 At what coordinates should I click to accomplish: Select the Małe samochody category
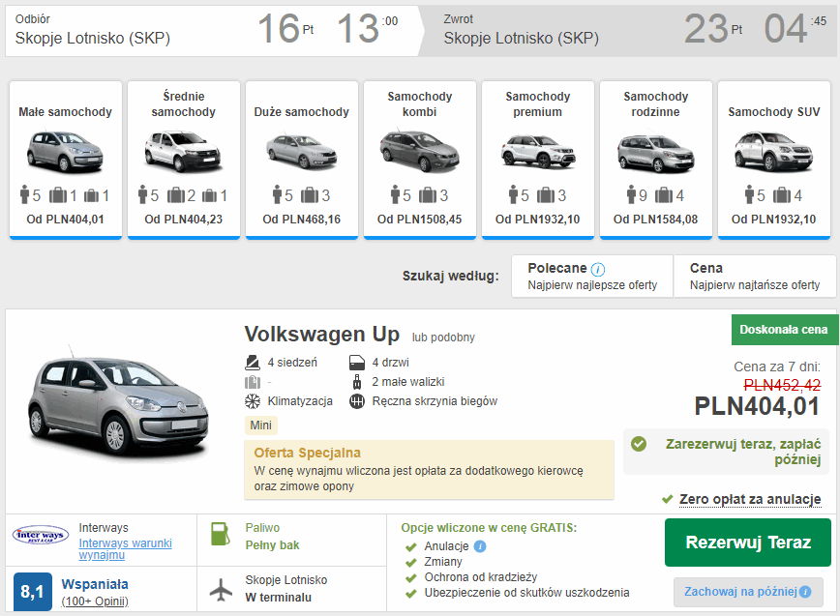(x=65, y=159)
